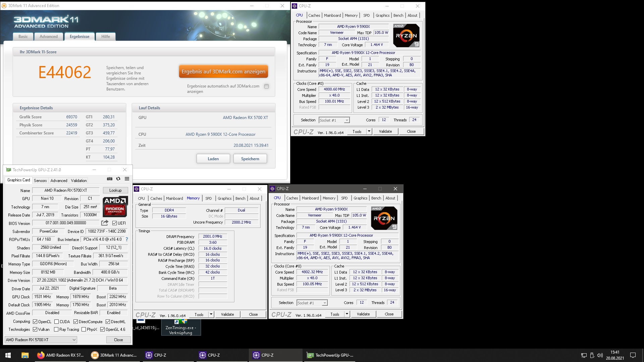Open the notification center icon in tray
Screen dimensions: 644x362
[633, 355]
